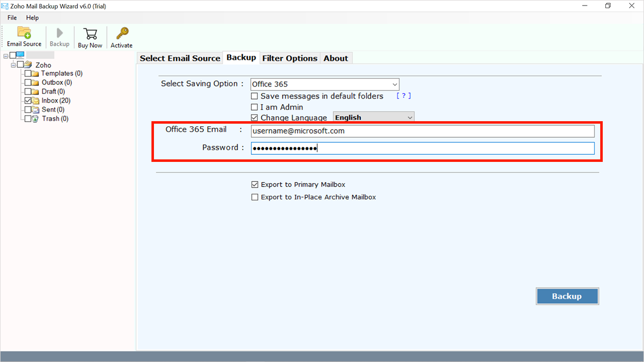This screenshot has height=362, width=644.
Task: Click the Sent mail folder icon
Action: click(35, 110)
